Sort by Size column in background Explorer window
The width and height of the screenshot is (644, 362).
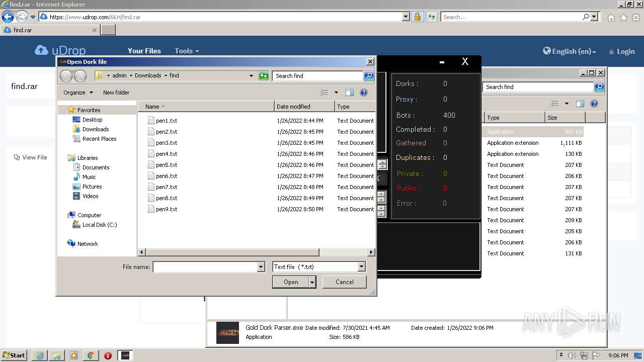point(565,118)
